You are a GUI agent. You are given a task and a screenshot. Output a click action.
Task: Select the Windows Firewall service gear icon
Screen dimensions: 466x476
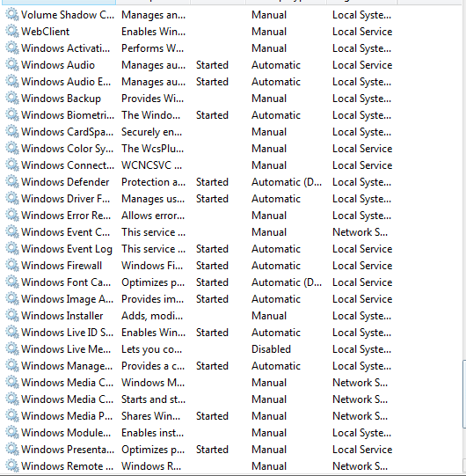pos(12,265)
